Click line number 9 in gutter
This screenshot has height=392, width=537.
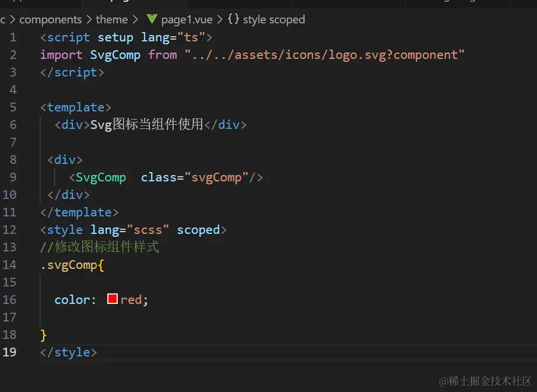point(13,177)
